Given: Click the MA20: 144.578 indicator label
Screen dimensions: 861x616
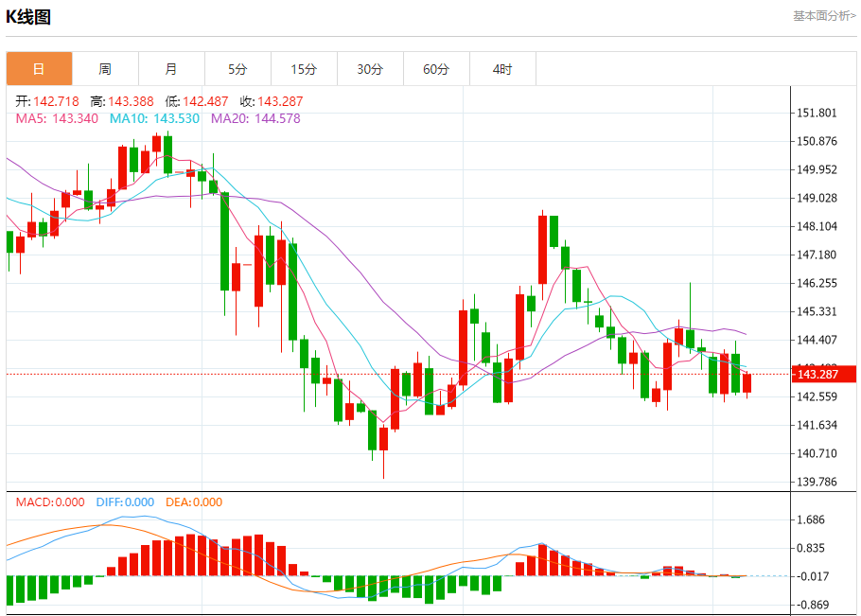Looking at the screenshot, I should tap(255, 118).
